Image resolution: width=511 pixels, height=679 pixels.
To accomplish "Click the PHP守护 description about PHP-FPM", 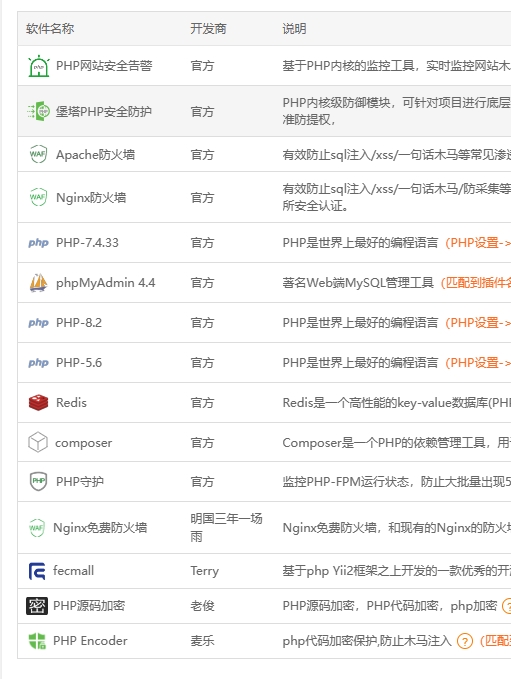I will click(x=397, y=482).
